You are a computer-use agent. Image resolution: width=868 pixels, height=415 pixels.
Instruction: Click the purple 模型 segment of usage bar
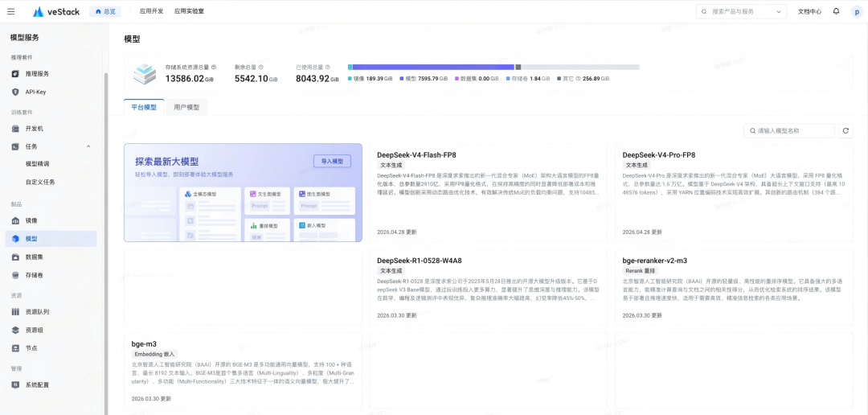tap(433, 67)
